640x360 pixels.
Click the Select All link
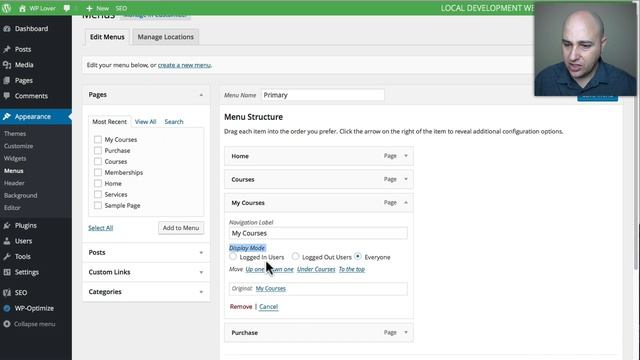100,228
